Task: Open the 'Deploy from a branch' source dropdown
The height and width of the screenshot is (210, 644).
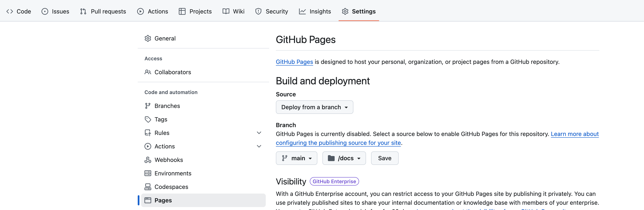Action: 314,107
